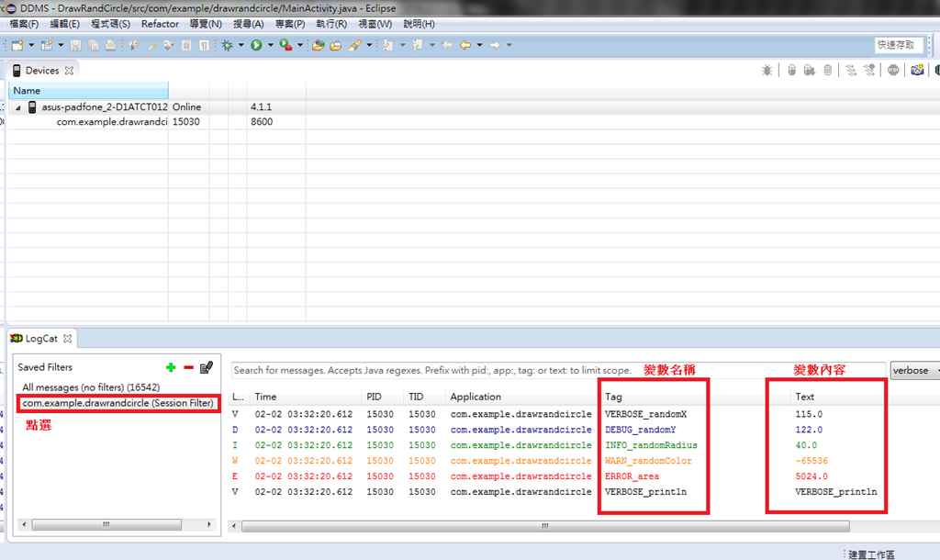Click the Update Heap icon
This screenshot has width=940, height=560.
(x=792, y=70)
